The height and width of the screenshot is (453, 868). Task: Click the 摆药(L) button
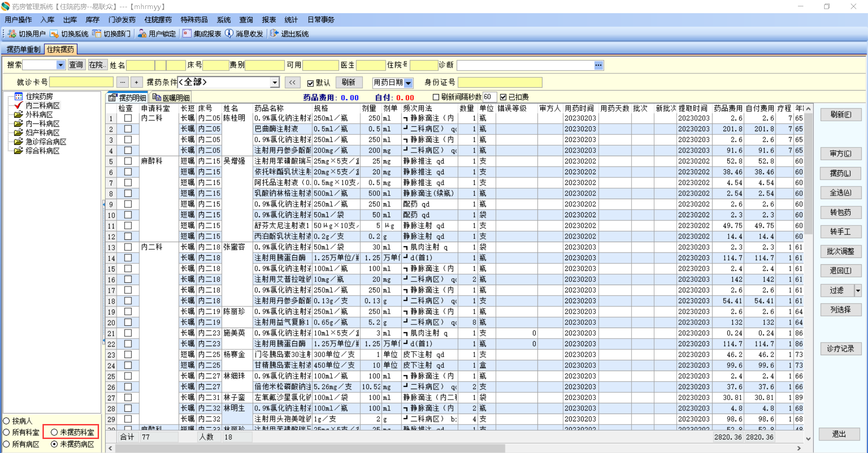[x=841, y=173]
